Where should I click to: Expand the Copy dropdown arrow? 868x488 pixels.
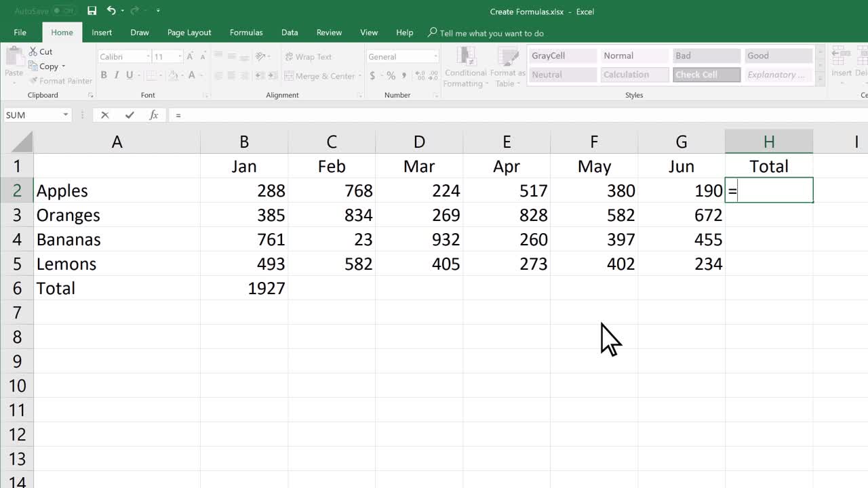64,66
